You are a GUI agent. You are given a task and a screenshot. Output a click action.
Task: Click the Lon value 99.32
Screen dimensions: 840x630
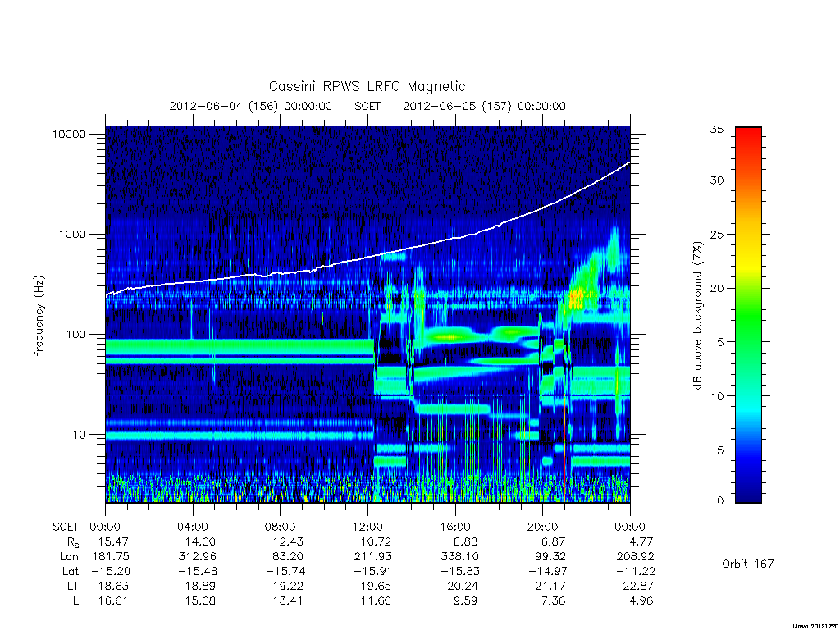point(550,557)
